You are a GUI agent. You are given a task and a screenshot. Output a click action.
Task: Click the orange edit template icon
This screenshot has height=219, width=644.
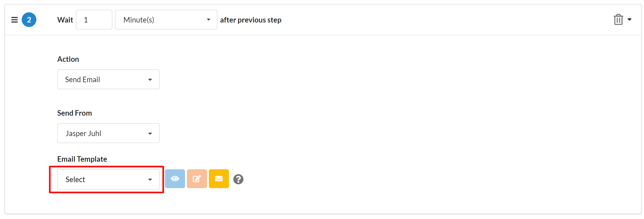(x=197, y=179)
